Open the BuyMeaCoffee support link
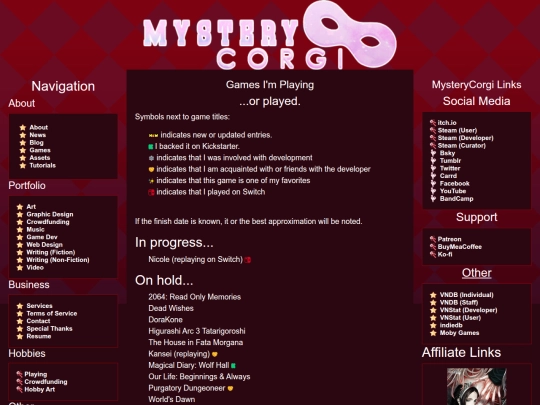Screen dimensions: 540x405 [x=460, y=247]
